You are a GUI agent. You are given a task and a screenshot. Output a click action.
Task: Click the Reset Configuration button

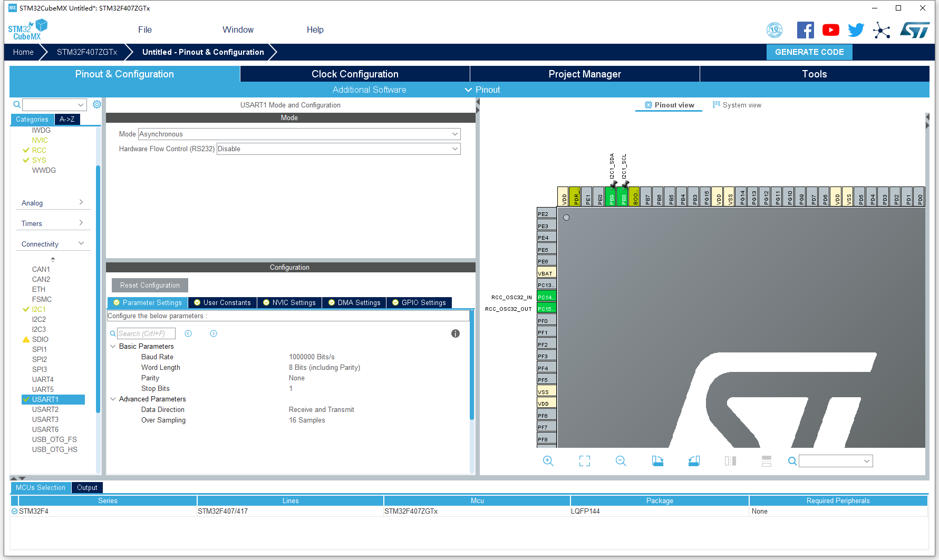coord(150,285)
